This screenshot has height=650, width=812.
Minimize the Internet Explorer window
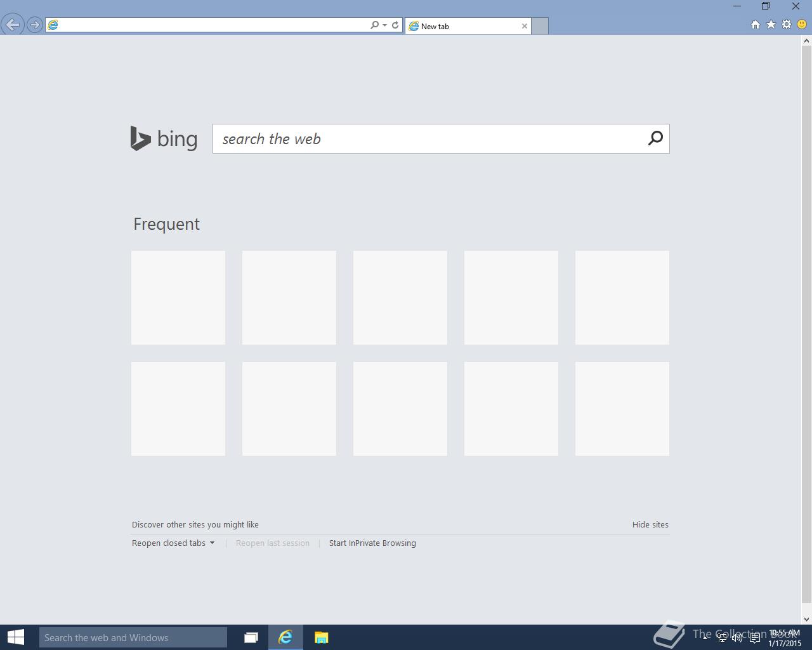[x=737, y=6]
